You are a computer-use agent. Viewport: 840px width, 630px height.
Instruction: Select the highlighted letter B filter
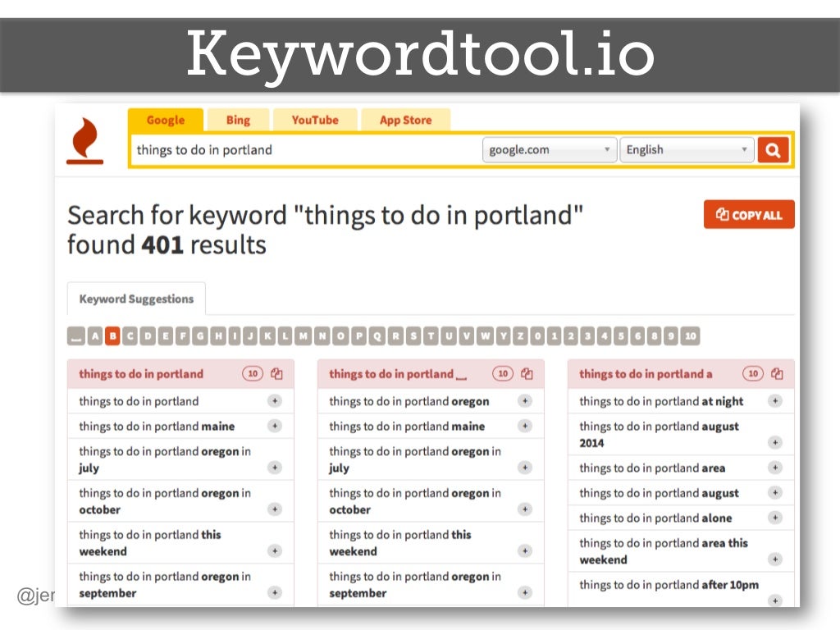pos(112,336)
